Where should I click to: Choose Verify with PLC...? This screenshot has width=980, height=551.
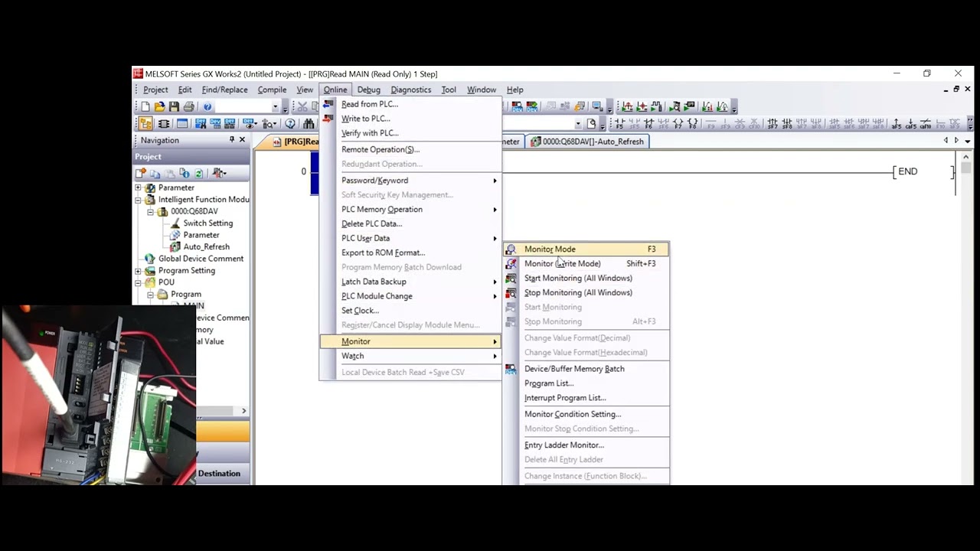click(x=411, y=133)
